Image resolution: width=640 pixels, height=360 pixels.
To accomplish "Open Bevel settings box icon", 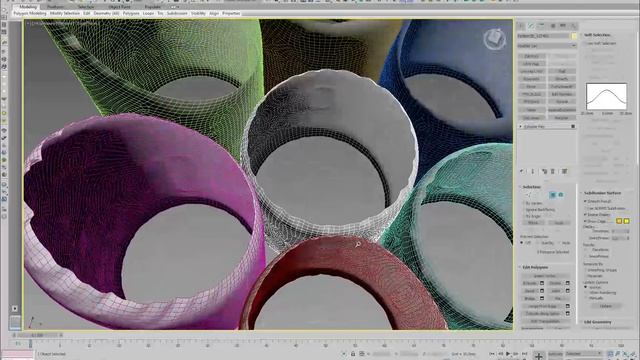I will pyautogui.click(x=542, y=291).
